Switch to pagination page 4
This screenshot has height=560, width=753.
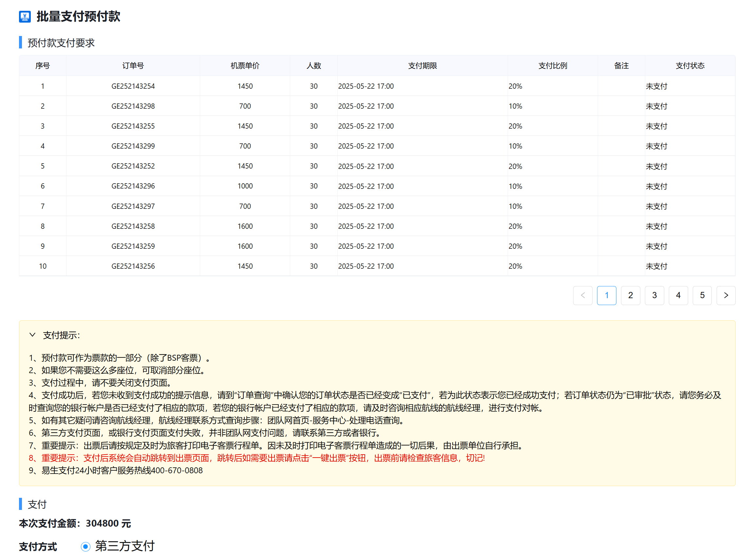tap(678, 295)
